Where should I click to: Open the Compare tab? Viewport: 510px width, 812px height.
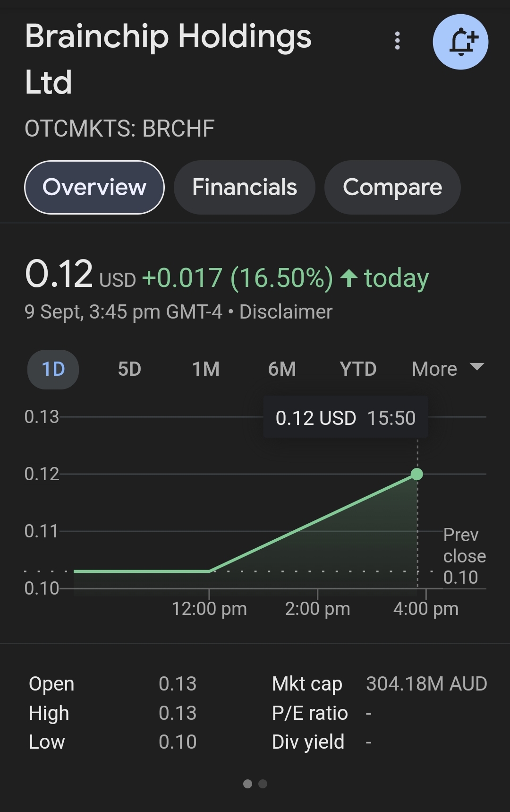[392, 187]
